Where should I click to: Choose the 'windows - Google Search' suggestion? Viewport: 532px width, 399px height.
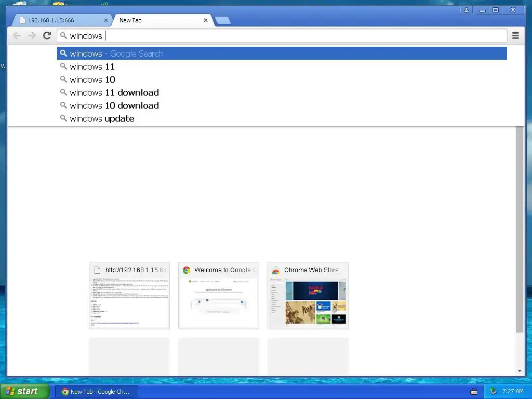point(282,54)
